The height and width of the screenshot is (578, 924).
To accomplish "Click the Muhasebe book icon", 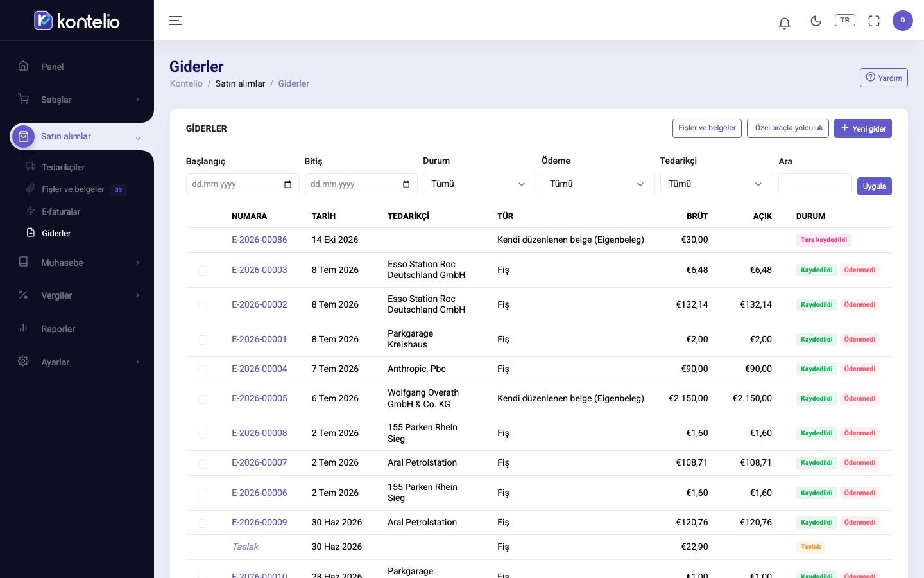I will [x=23, y=262].
